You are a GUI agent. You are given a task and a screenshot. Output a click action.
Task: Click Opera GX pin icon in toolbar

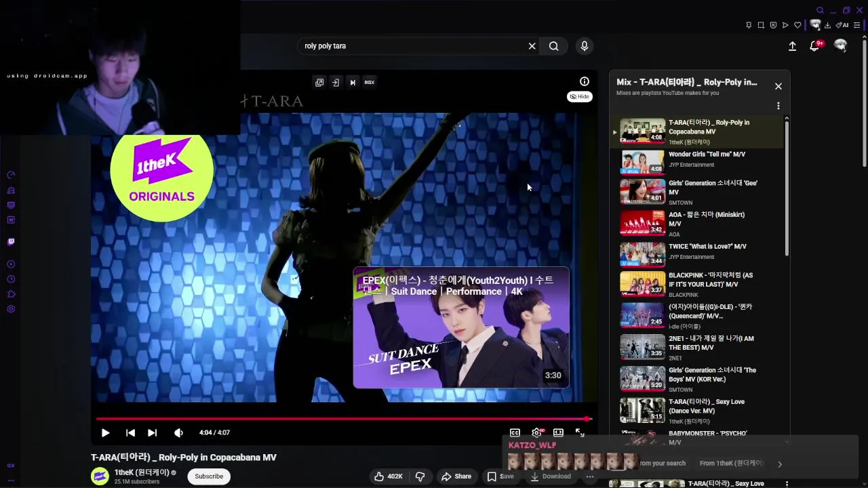[x=749, y=25]
